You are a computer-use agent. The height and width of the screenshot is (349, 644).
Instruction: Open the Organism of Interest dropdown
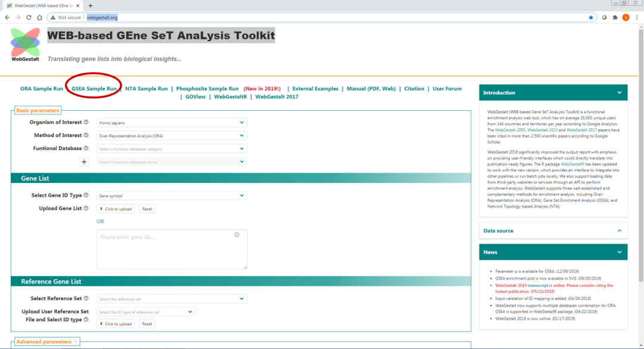(x=172, y=123)
